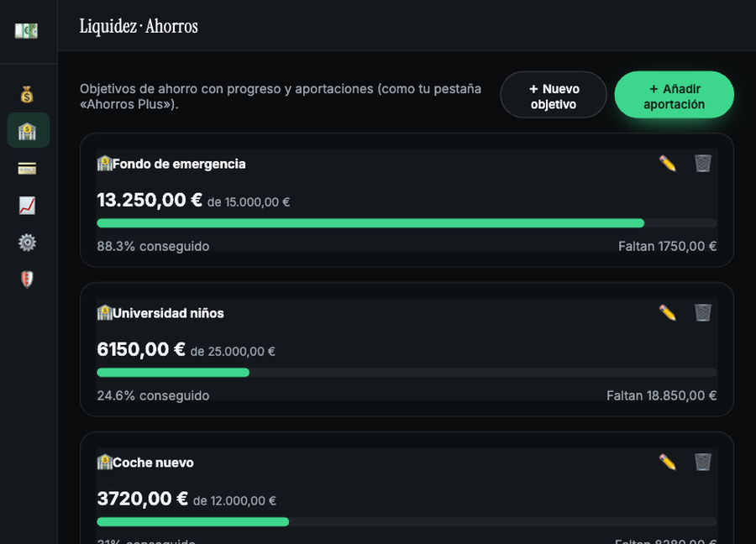The height and width of the screenshot is (544, 756).
Task: Open settings via the gear icon
Action: click(27, 243)
